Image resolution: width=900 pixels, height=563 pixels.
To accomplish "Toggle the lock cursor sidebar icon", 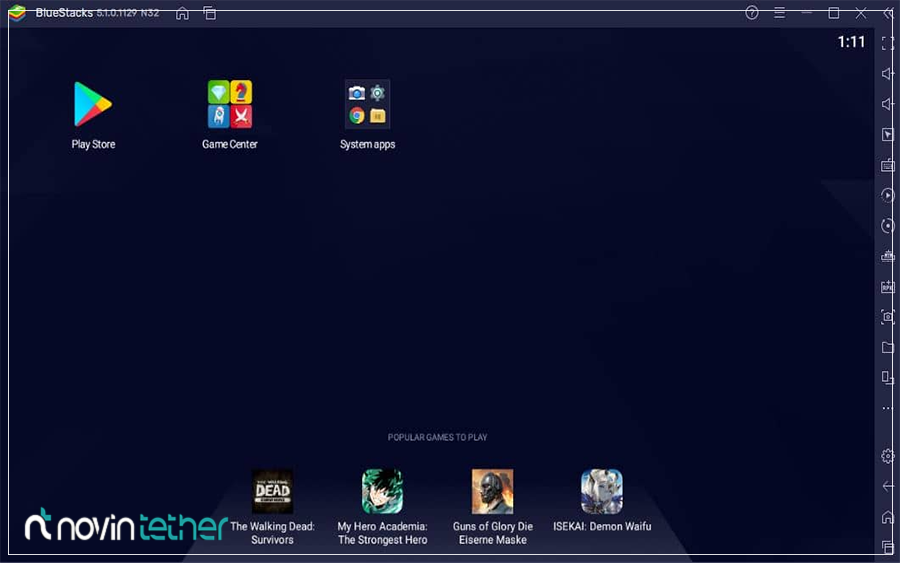I will [887, 134].
